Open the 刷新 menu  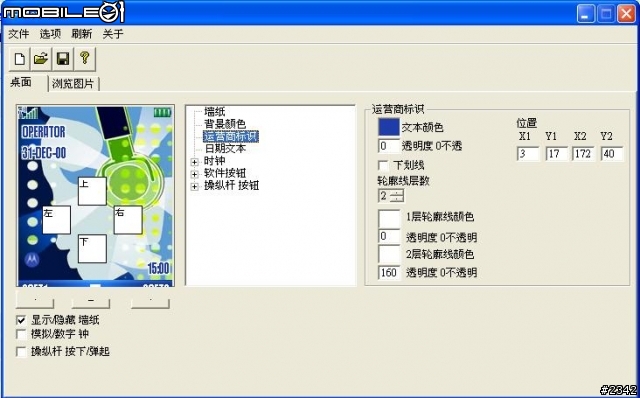(82, 34)
